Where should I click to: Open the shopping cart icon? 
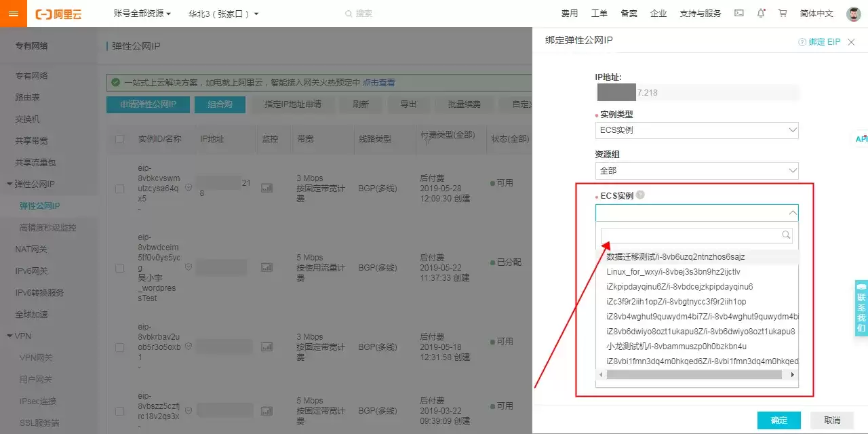coord(783,13)
